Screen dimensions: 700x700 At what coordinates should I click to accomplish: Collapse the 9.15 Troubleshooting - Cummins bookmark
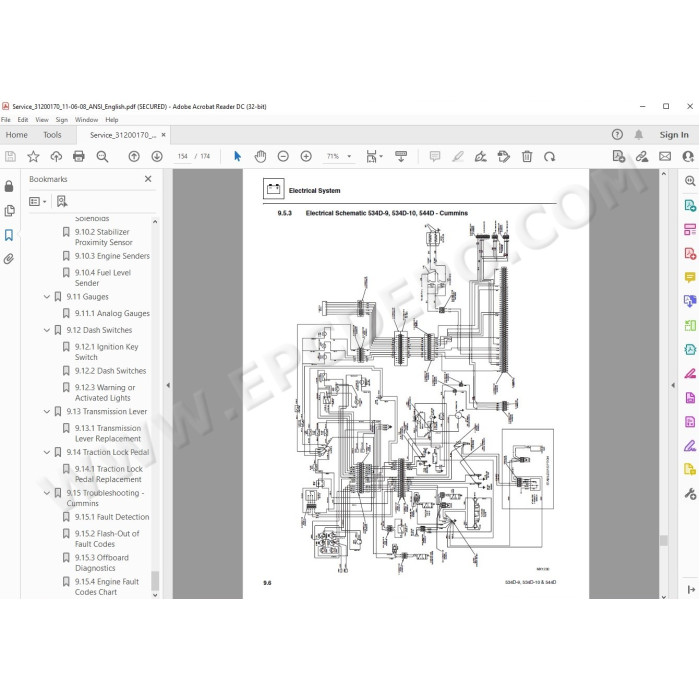(46, 493)
